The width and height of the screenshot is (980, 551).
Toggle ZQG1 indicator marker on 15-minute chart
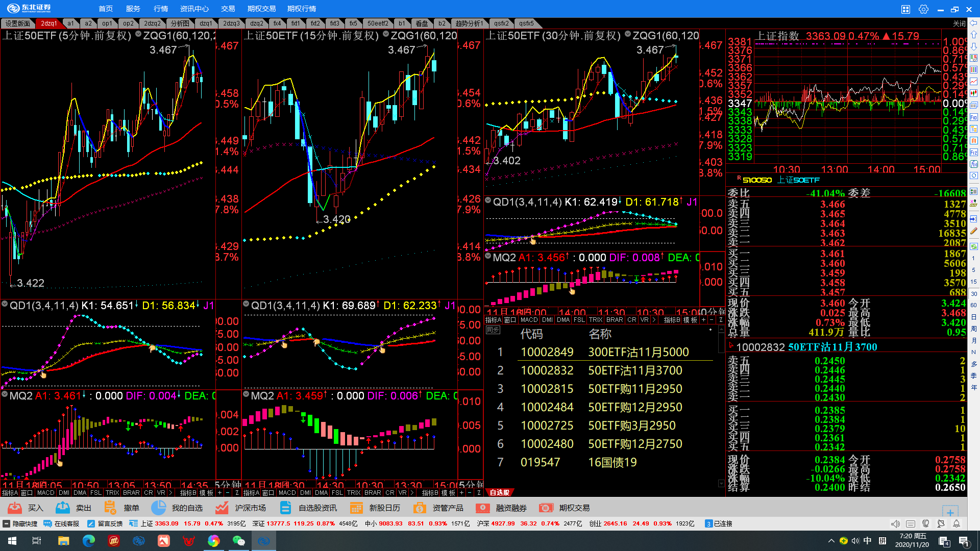click(x=386, y=35)
